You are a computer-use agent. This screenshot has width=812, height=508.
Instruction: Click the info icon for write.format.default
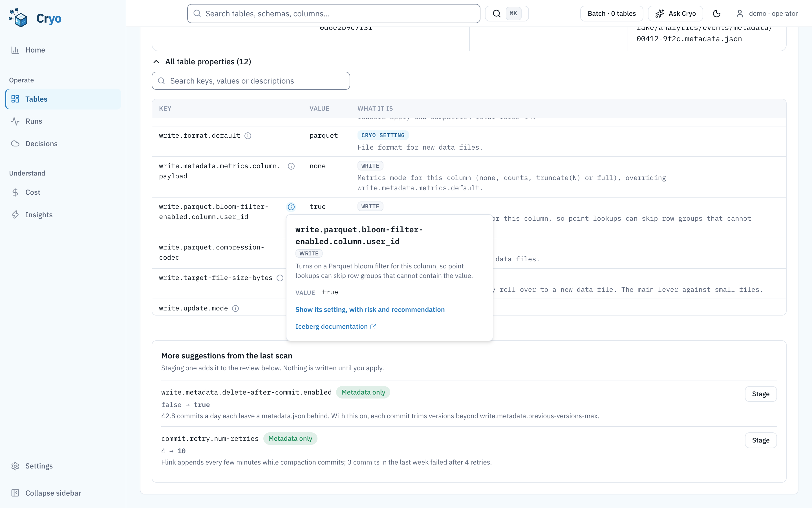coord(248,136)
